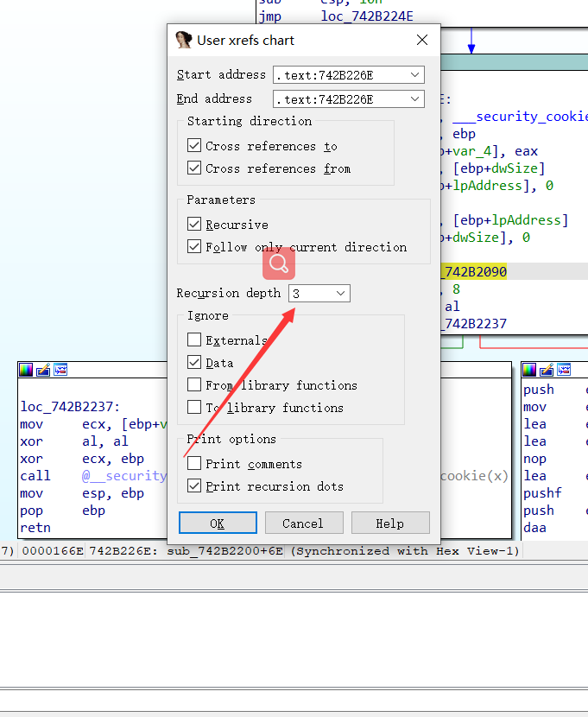Expand Start address dropdown arrow

click(414, 75)
